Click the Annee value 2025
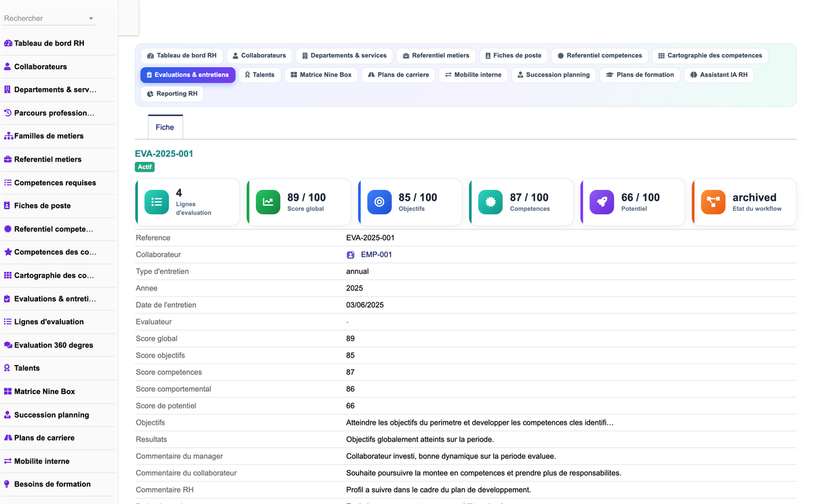This screenshot has width=814, height=504. click(x=355, y=288)
